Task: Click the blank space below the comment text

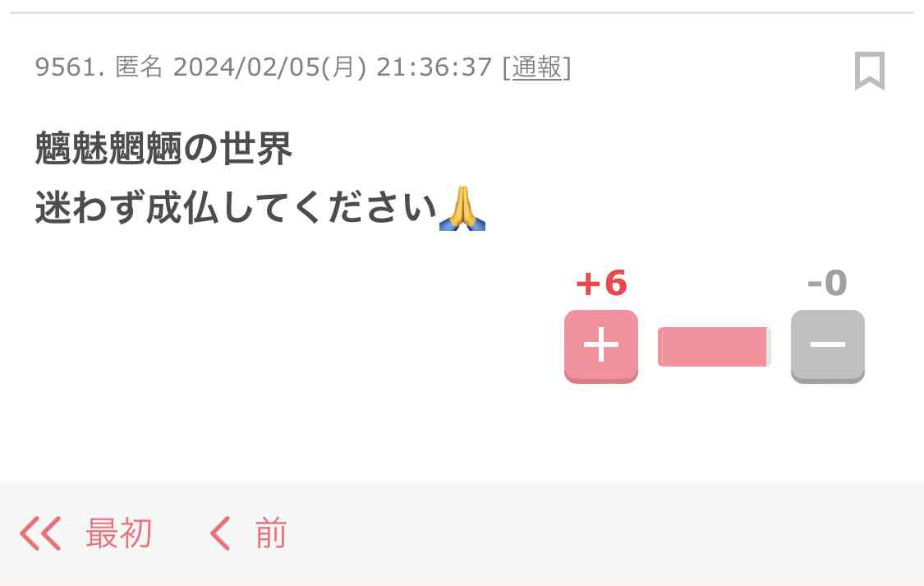Action: (283, 330)
